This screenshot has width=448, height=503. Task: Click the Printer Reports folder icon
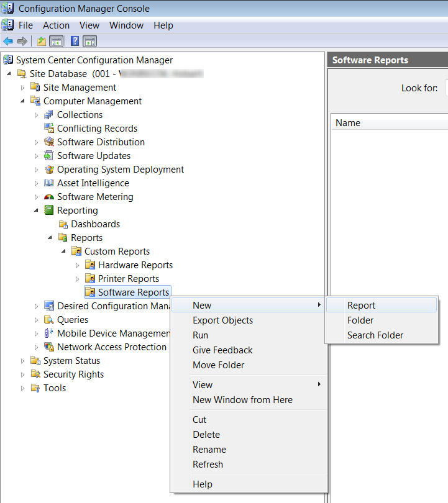point(90,278)
